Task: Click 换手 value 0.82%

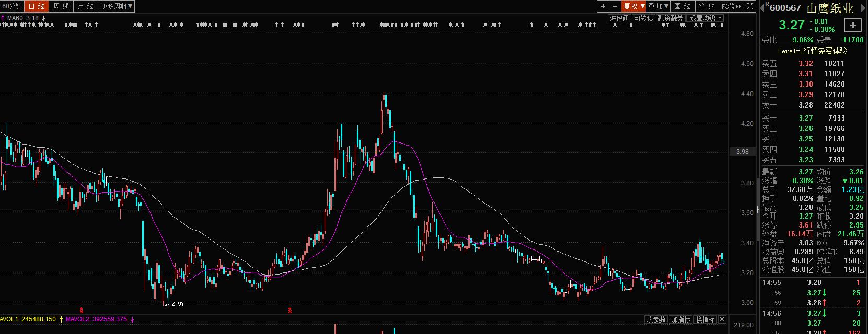Action: click(802, 198)
